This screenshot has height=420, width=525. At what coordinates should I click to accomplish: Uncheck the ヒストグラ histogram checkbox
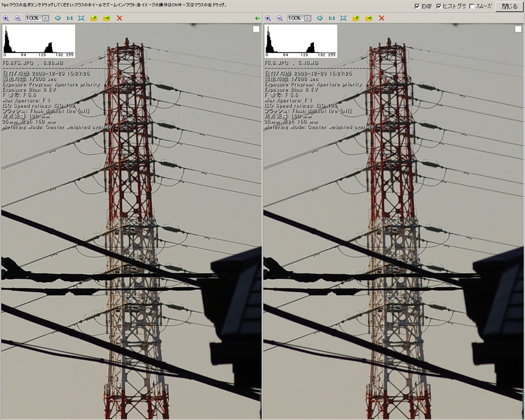coord(439,6)
